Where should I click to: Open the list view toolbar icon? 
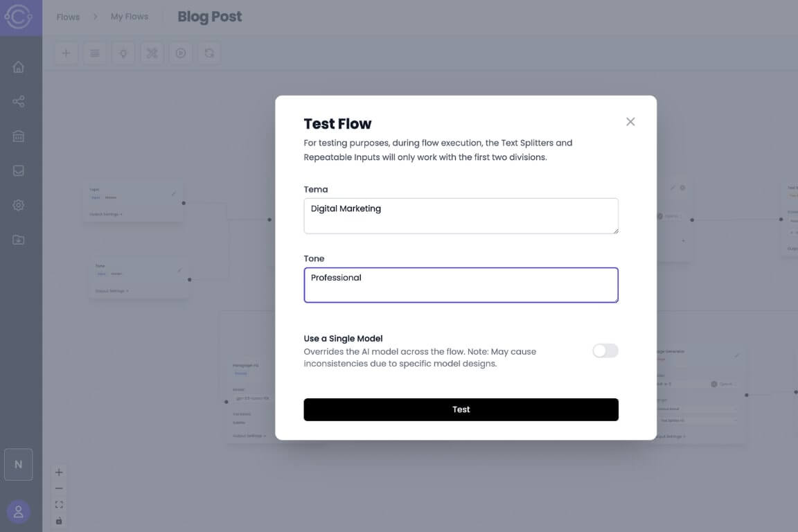94,53
